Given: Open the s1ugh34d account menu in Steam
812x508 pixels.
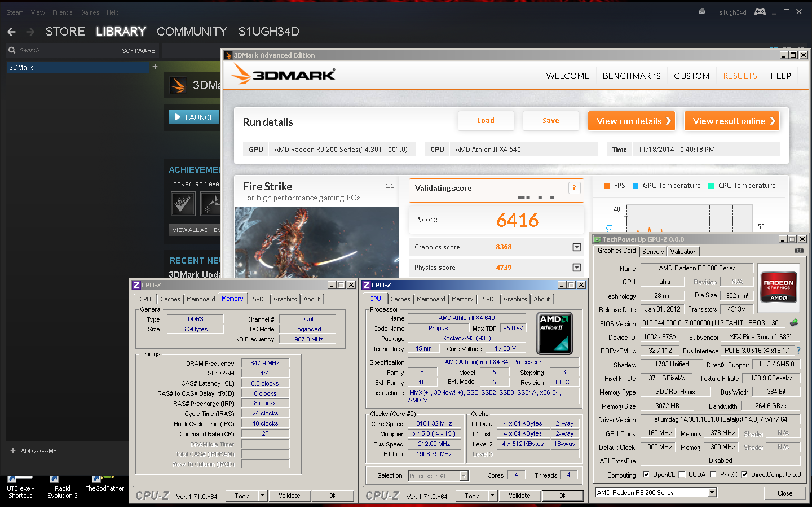Looking at the screenshot, I should point(732,12).
